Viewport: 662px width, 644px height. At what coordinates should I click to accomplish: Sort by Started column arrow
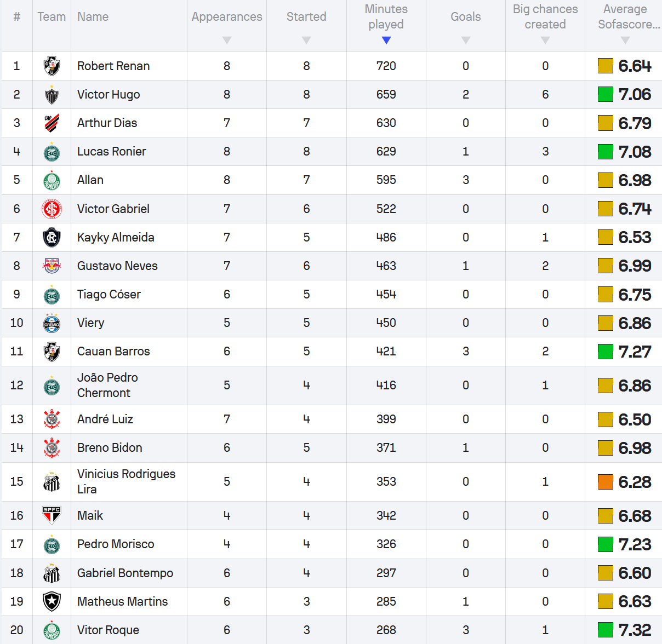tap(306, 40)
